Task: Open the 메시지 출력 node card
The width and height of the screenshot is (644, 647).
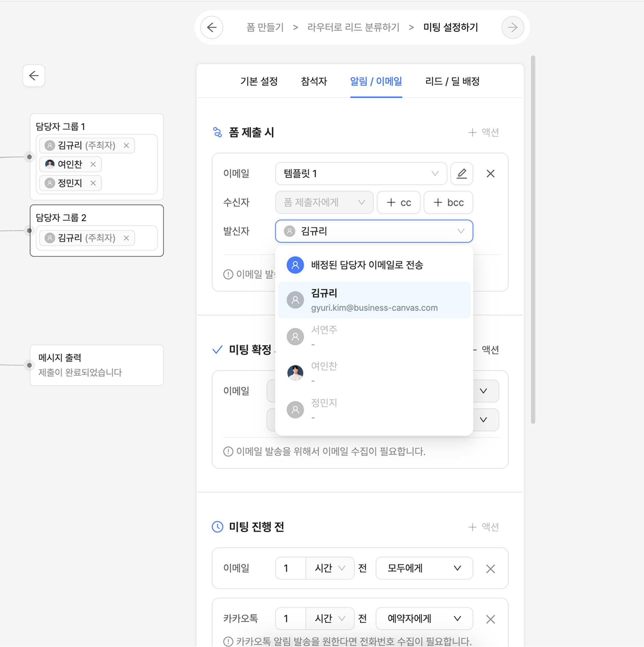Action: tap(97, 365)
